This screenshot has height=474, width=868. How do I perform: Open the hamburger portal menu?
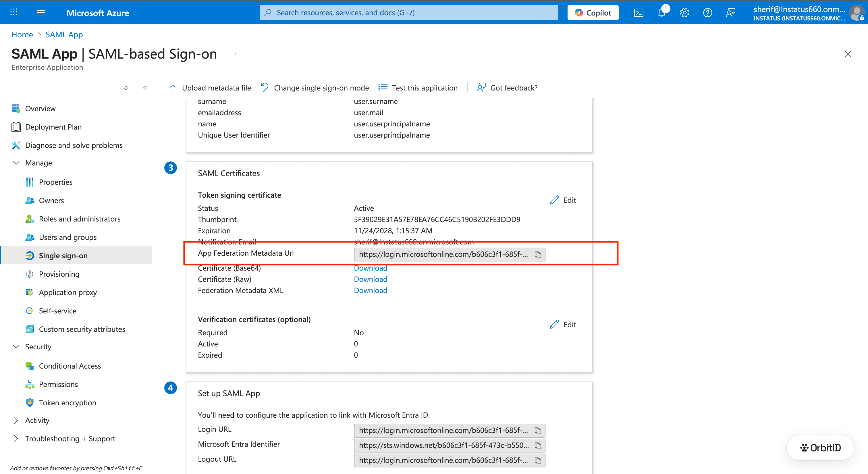41,12
